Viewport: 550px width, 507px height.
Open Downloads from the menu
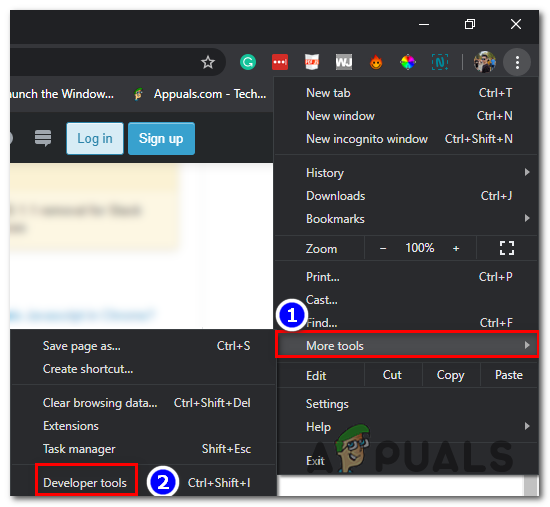[406, 196]
